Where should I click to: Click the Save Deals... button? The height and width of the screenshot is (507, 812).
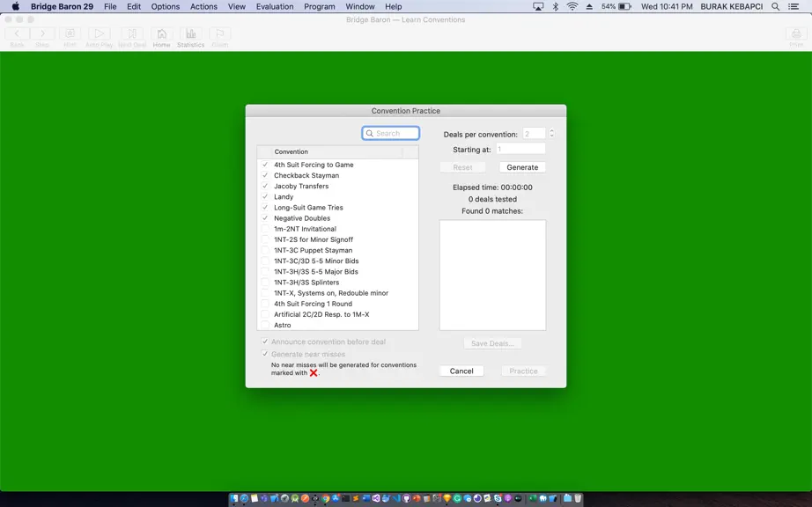tap(492, 343)
